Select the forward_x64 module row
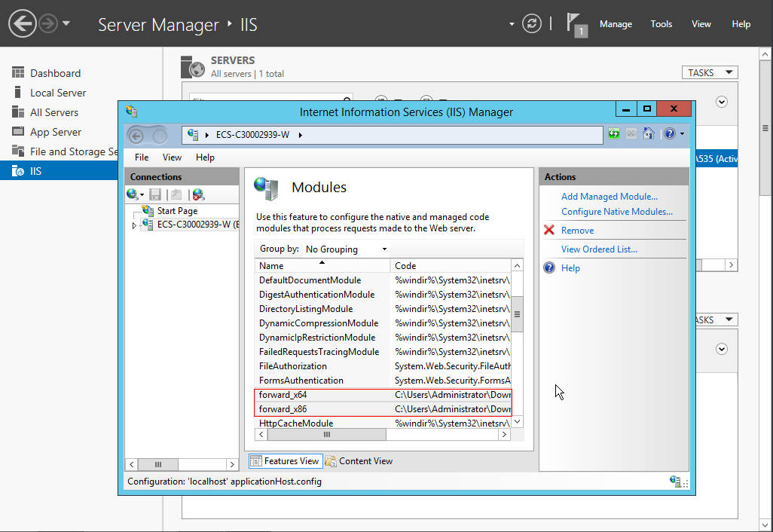The width and height of the screenshot is (773, 532). pos(383,395)
